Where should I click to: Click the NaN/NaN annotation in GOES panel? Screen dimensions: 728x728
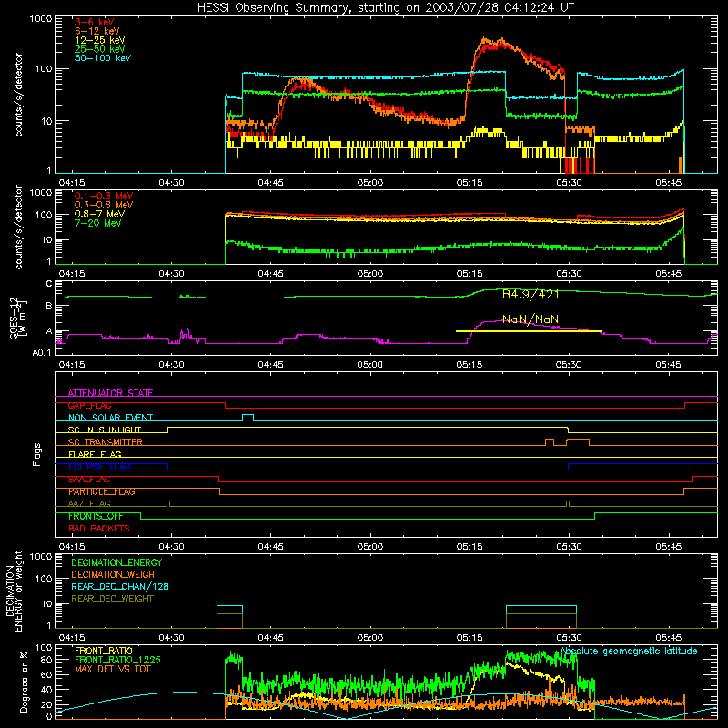pyautogui.click(x=531, y=319)
